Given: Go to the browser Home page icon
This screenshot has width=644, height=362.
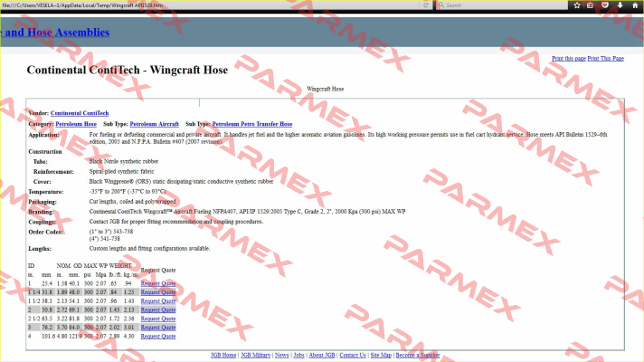Looking at the screenshot, I should (635, 5).
